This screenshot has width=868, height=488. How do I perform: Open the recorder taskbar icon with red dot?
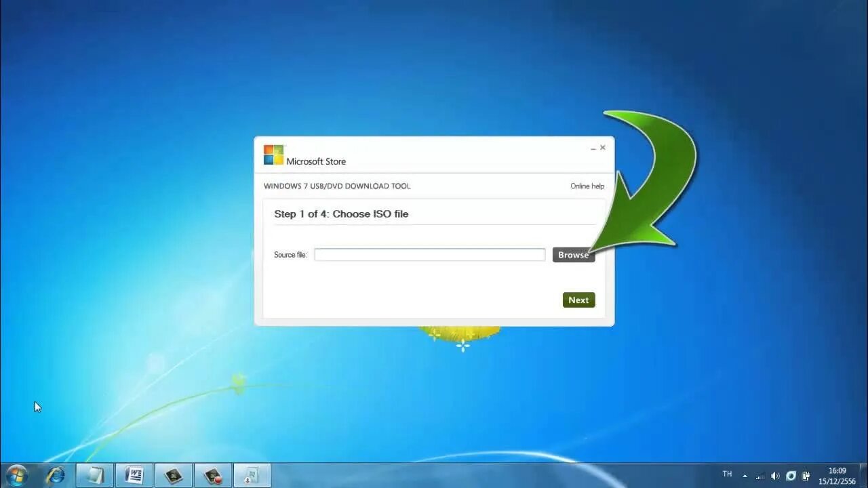(212, 475)
